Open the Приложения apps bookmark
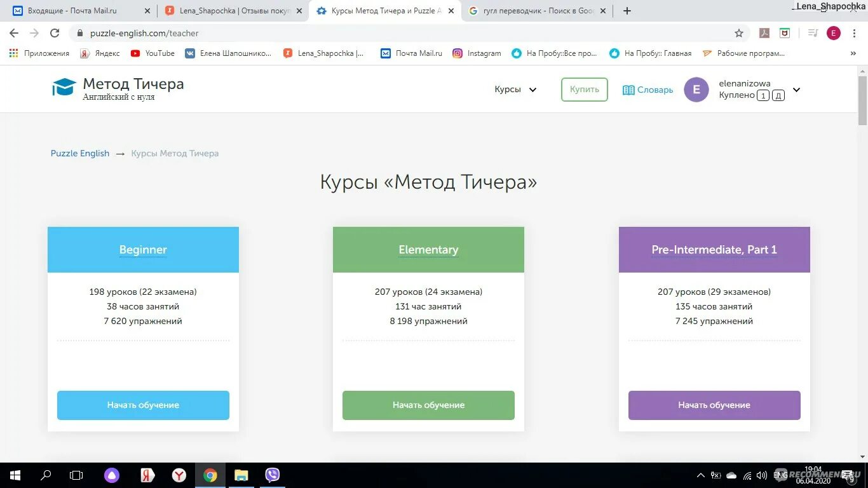The height and width of the screenshot is (488, 868). (39, 53)
